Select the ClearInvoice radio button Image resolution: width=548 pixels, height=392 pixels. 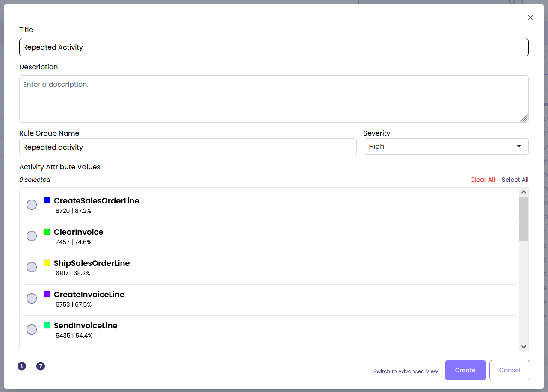32,236
